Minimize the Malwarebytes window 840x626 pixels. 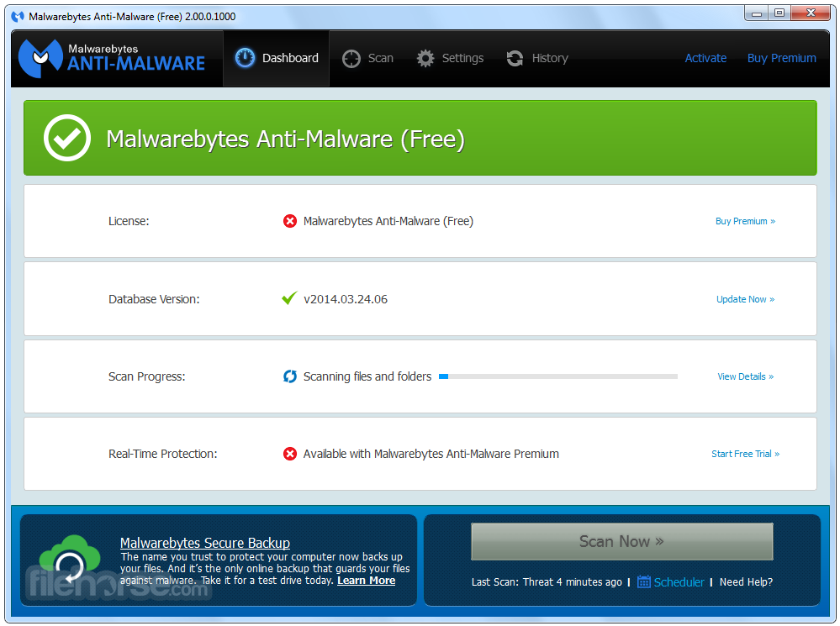pos(757,13)
